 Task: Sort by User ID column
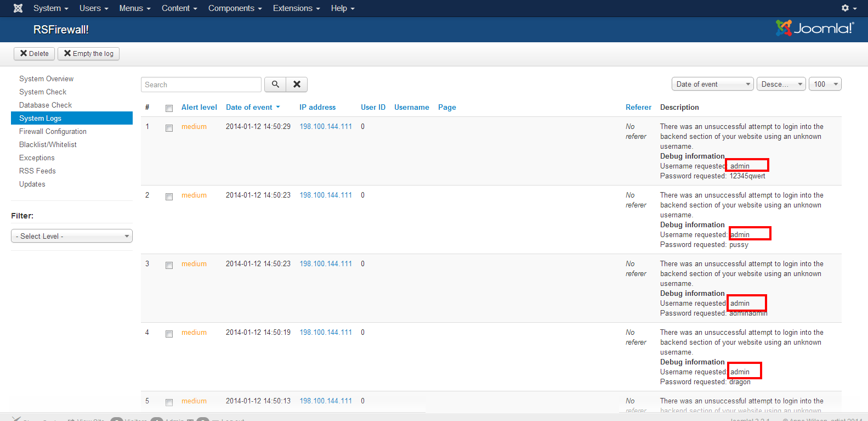(x=373, y=107)
